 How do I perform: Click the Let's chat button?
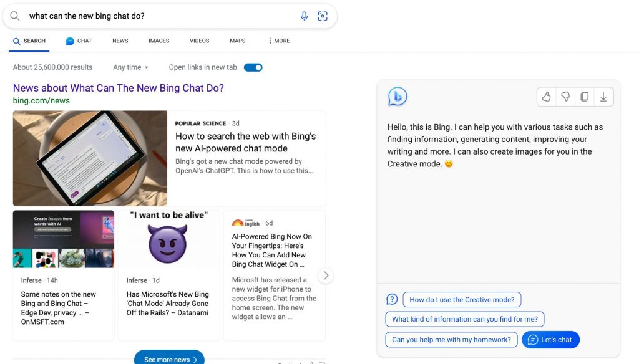pyautogui.click(x=550, y=340)
